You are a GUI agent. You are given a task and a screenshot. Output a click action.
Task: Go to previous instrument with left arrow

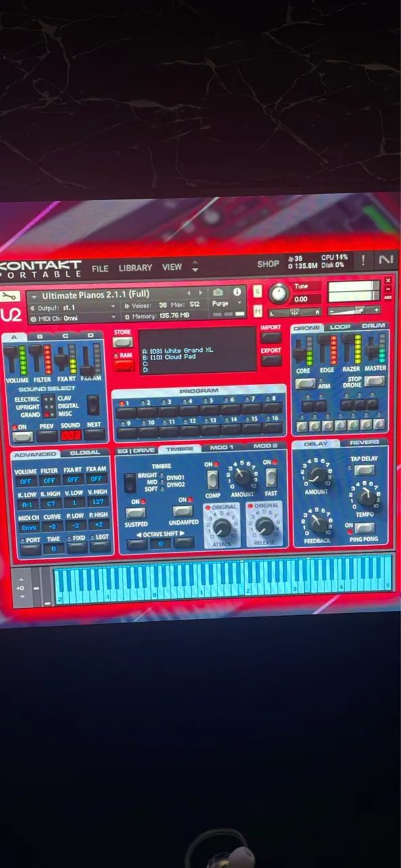pyautogui.click(x=189, y=294)
